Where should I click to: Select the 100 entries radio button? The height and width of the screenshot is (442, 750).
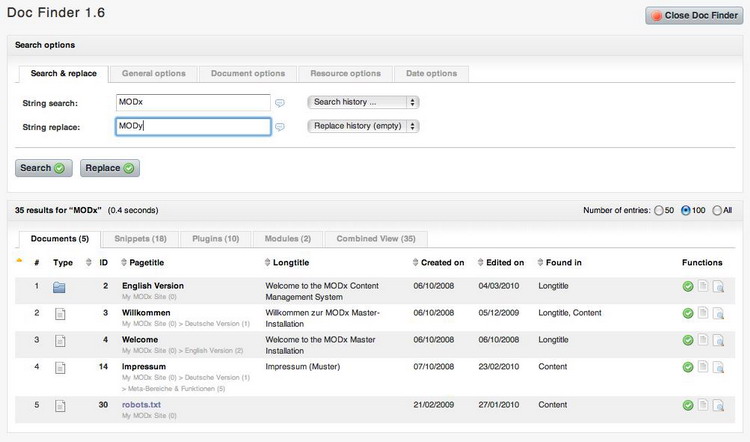coord(686,210)
